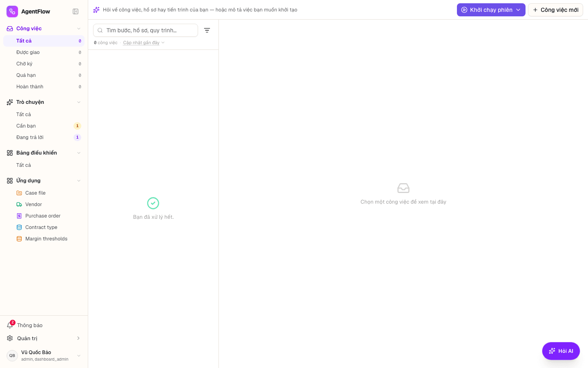Expand the Quản trị submenu arrow
Image resolution: width=588 pixels, height=368 pixels.
78,338
